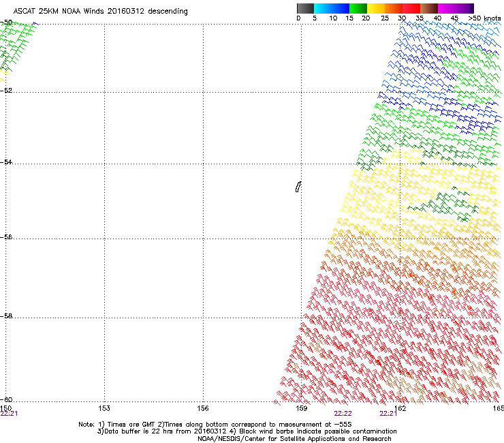Click the 'measurement at -55S' note text

(x=314, y=425)
